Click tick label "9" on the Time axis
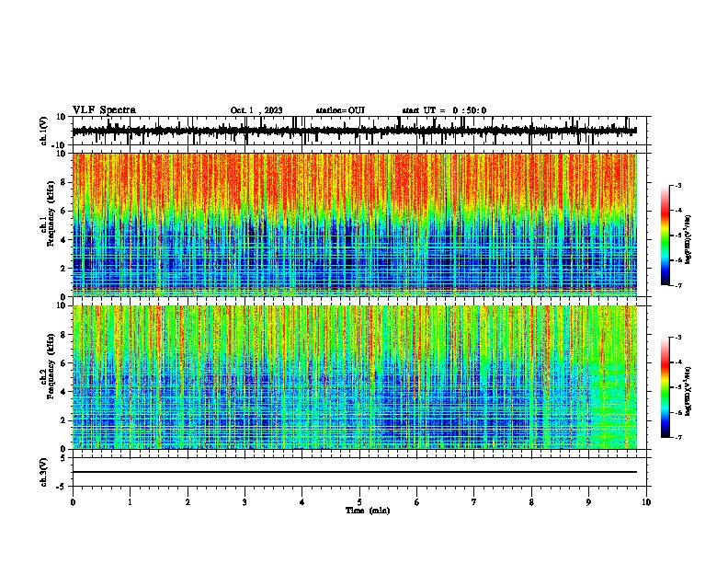Viewport: 728px width, 563px height. [588, 502]
